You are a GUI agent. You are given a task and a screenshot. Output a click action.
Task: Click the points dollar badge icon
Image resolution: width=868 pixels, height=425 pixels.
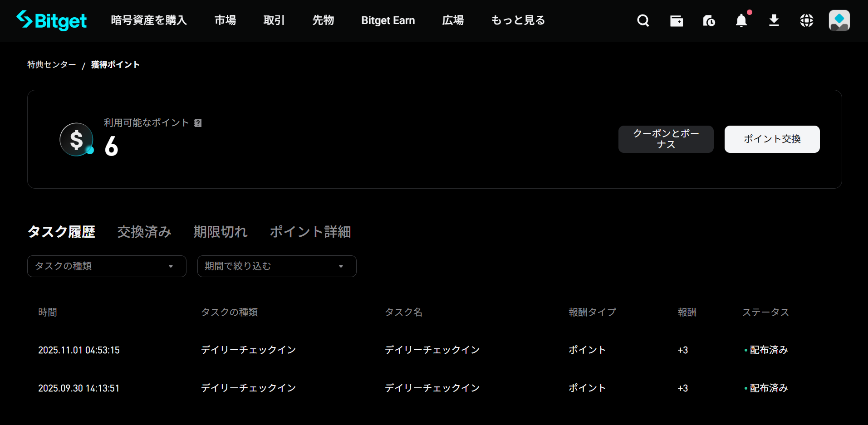pos(76,139)
